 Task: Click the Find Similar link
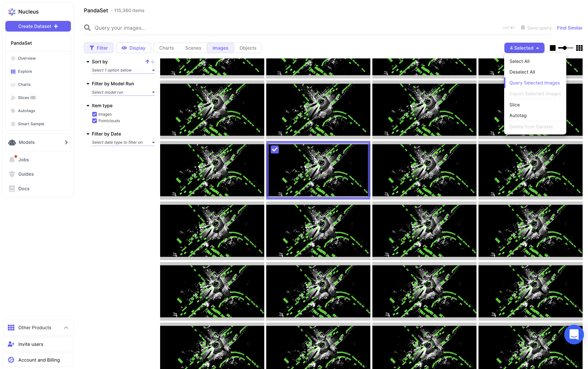[x=570, y=28]
